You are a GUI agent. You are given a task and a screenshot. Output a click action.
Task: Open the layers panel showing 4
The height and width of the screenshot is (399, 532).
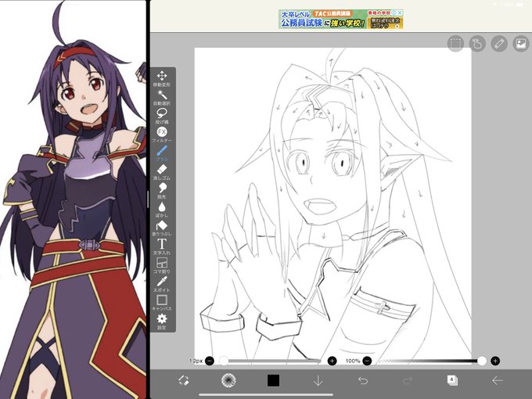pyautogui.click(x=452, y=380)
